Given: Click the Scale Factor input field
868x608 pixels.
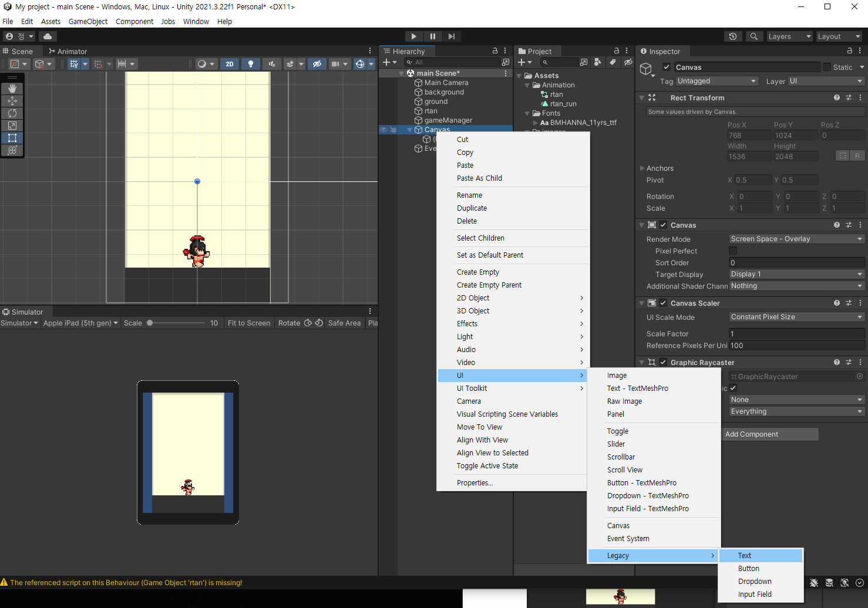Looking at the screenshot, I should [x=797, y=333].
